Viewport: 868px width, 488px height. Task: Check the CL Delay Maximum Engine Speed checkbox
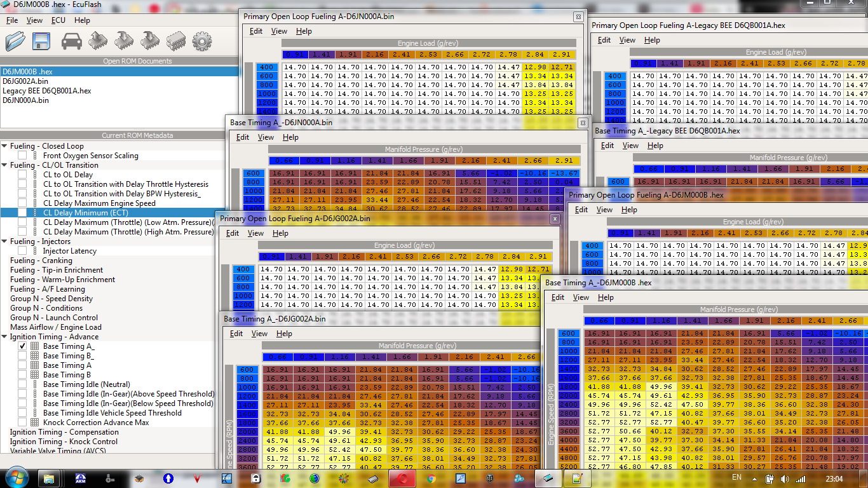pyautogui.click(x=22, y=203)
